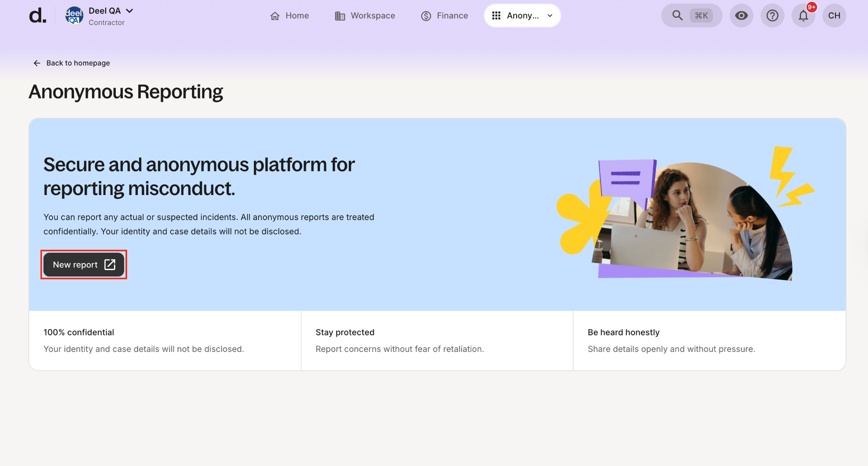Expand the Deel QA account chevron
This screenshot has width=868, height=466.
[130, 11]
